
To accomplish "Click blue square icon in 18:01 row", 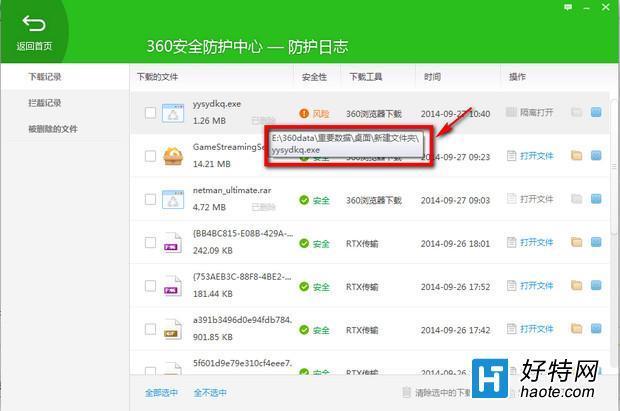I will 596,242.
